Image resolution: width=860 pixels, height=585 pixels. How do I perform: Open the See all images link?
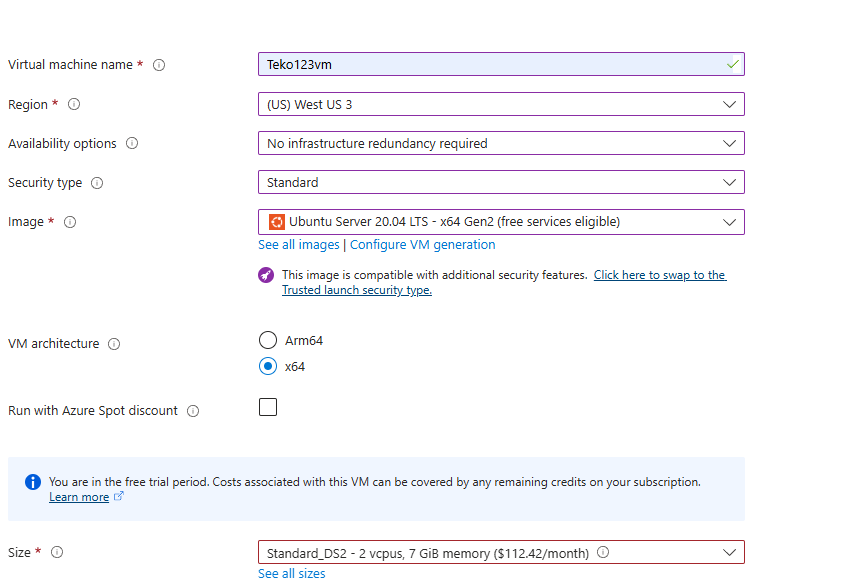pos(298,245)
